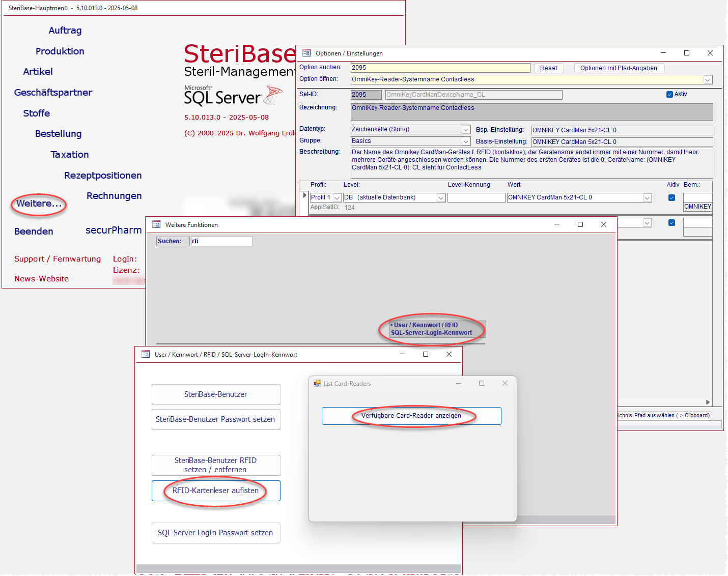Open the Bestellung menu entry
The height and width of the screenshot is (576, 728).
(x=58, y=134)
